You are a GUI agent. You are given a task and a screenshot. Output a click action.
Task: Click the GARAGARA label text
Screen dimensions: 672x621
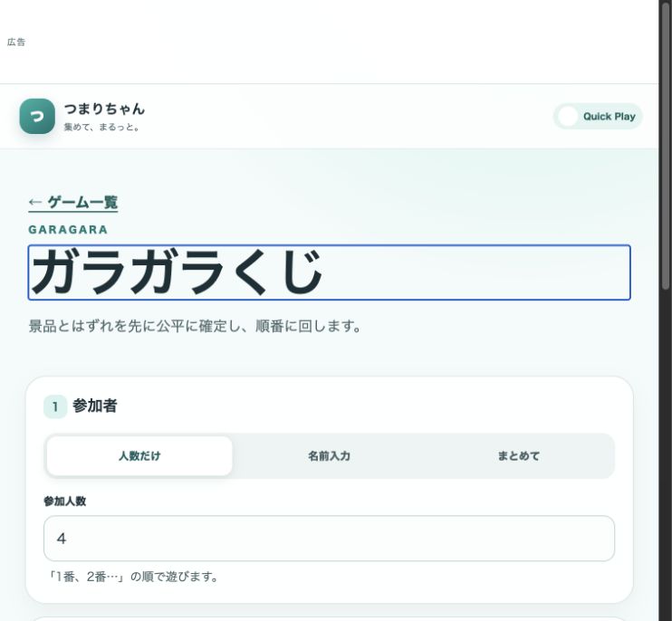tap(68, 230)
